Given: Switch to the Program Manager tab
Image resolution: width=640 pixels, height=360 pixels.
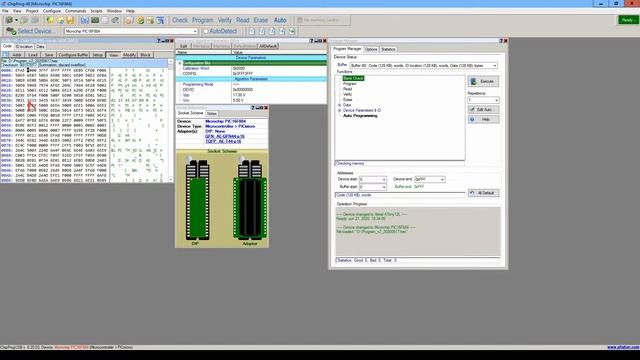Looking at the screenshot, I should 347,49.
